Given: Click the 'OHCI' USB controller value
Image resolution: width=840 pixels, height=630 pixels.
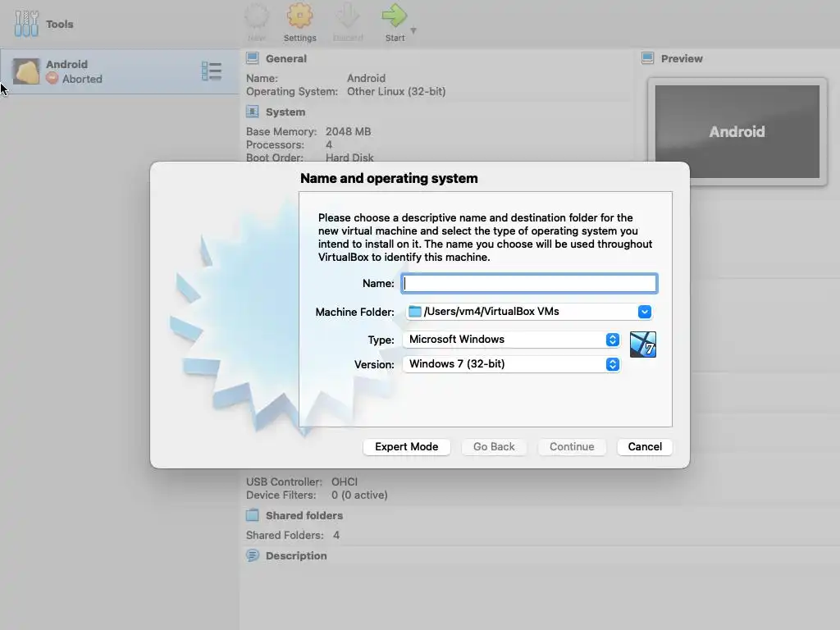Looking at the screenshot, I should tap(344, 482).
